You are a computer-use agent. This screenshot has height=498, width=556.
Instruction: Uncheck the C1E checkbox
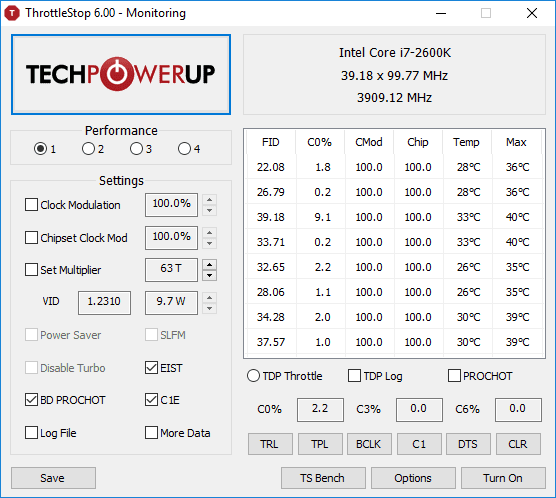point(151,400)
